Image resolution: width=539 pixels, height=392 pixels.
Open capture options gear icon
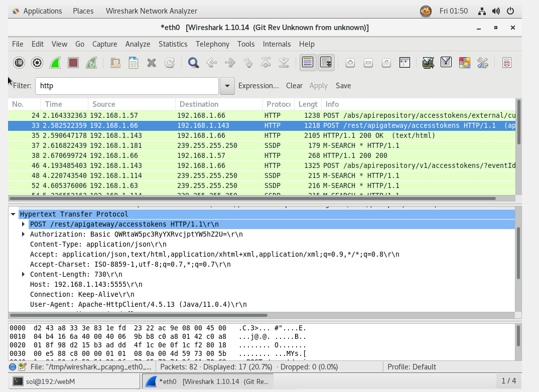pyautogui.click(x=37, y=63)
